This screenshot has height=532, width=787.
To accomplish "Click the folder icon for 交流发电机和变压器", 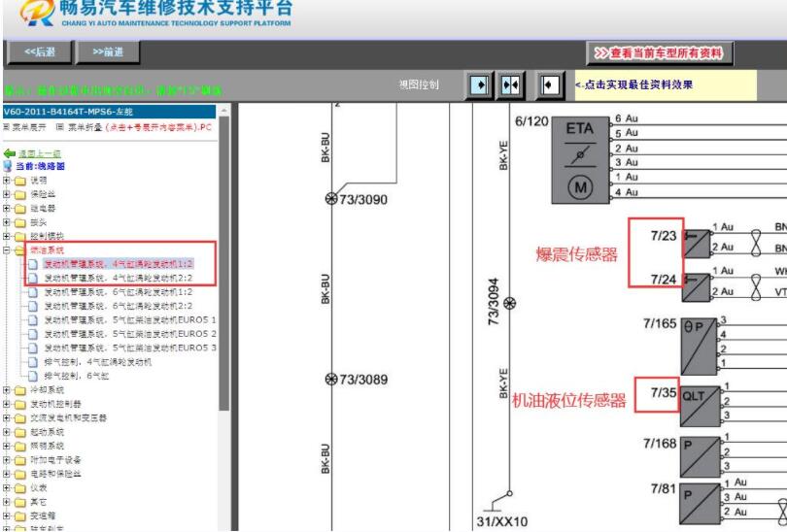I will pyautogui.click(x=20, y=418).
